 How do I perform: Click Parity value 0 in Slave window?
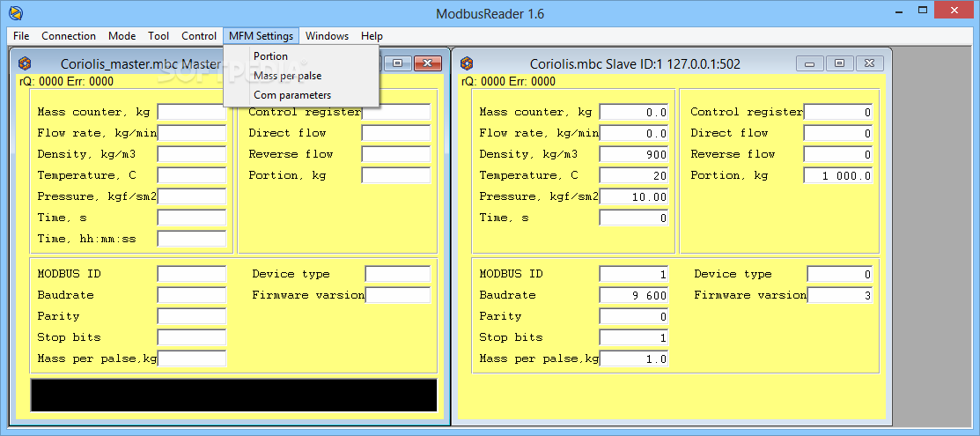(x=634, y=316)
